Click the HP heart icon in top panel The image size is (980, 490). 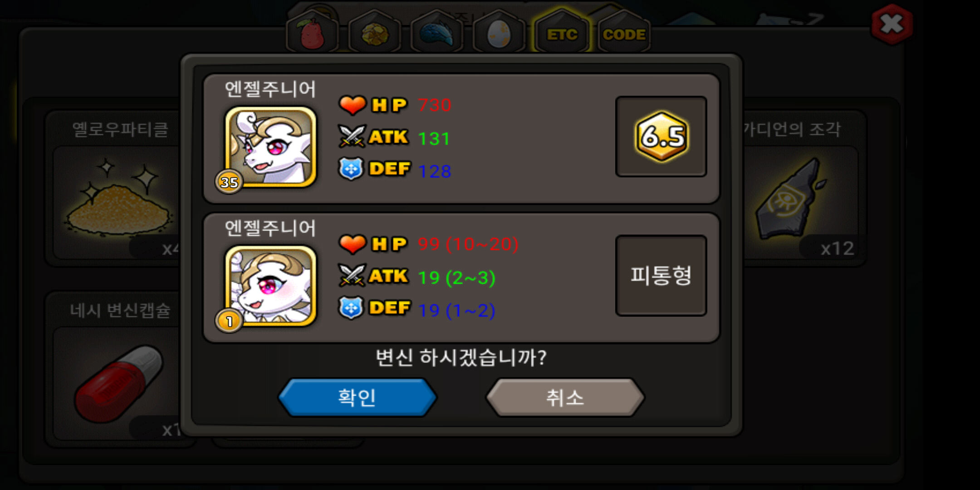click(353, 105)
